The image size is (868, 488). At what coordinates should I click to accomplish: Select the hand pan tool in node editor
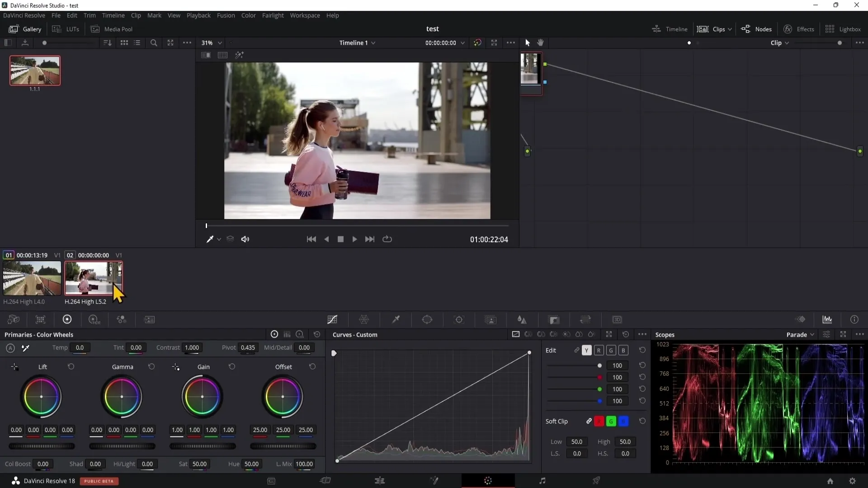[x=541, y=42]
